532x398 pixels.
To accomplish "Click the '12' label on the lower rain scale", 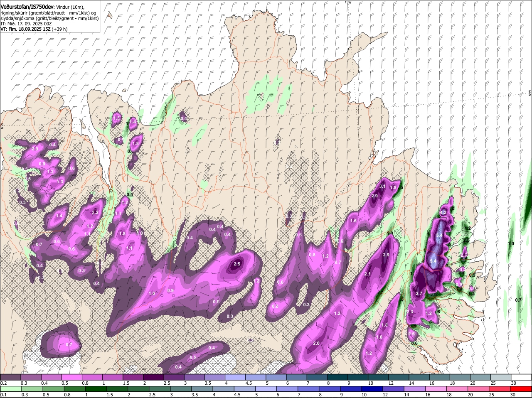I will (385, 395).
